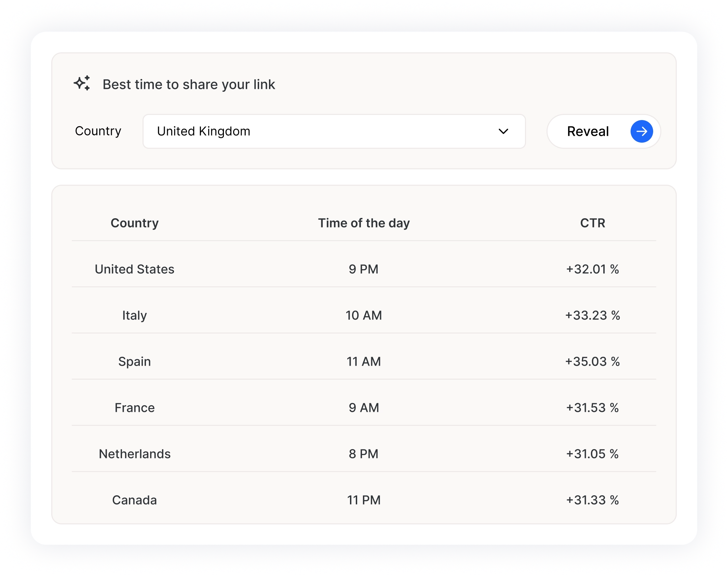The height and width of the screenshot is (575, 728).
Task: Click the blue arrow circle icon
Action: tap(641, 131)
